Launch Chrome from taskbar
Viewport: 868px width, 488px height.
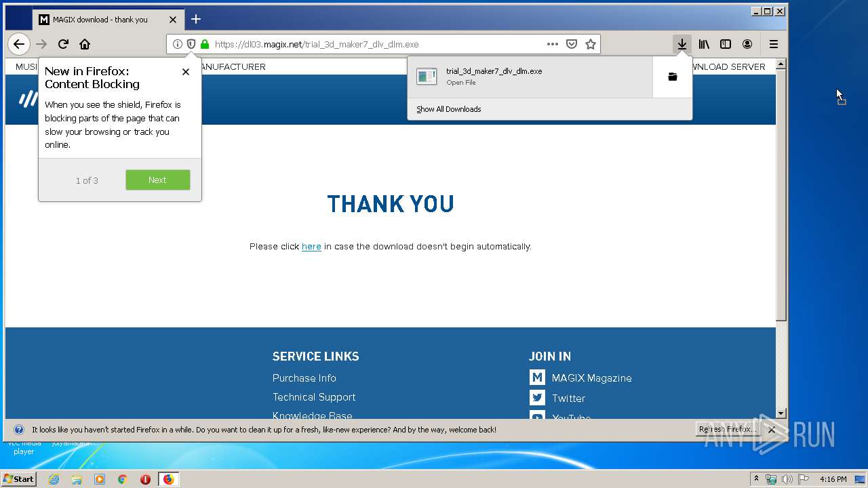122,479
